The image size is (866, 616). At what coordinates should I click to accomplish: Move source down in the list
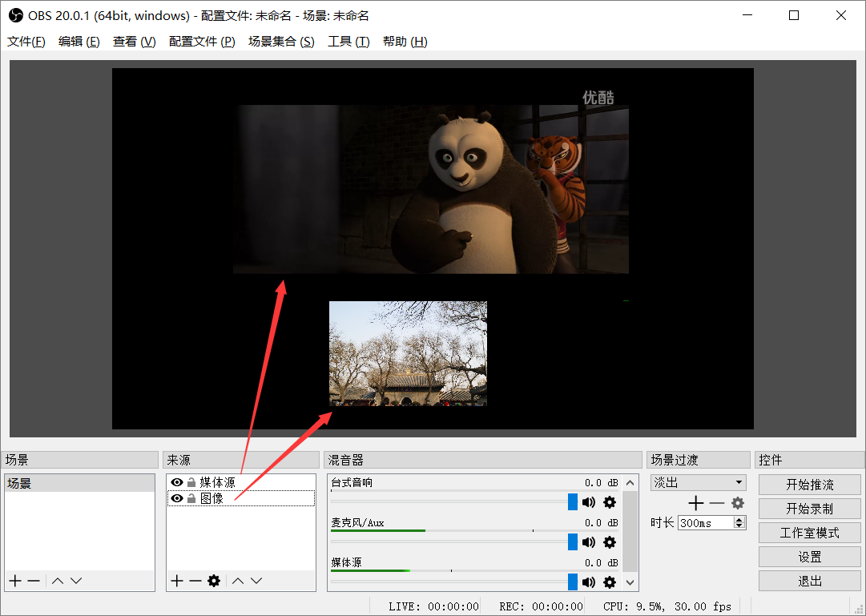tap(256, 581)
